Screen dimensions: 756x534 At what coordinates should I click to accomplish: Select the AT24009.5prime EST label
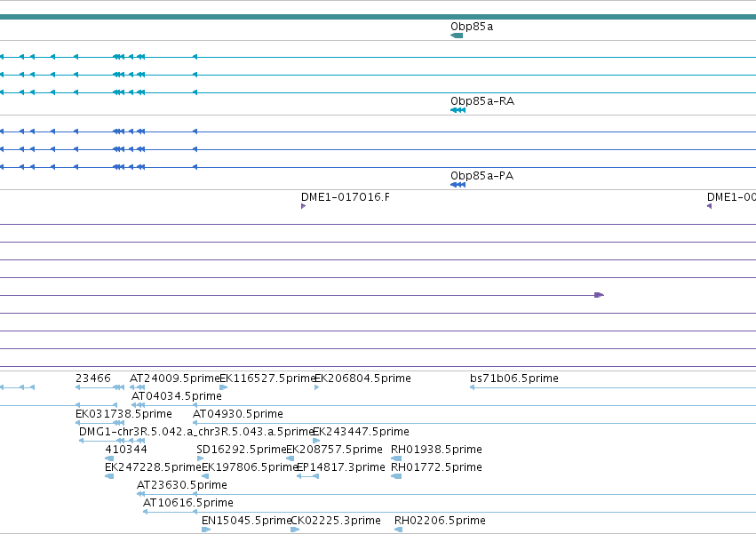pyautogui.click(x=174, y=379)
